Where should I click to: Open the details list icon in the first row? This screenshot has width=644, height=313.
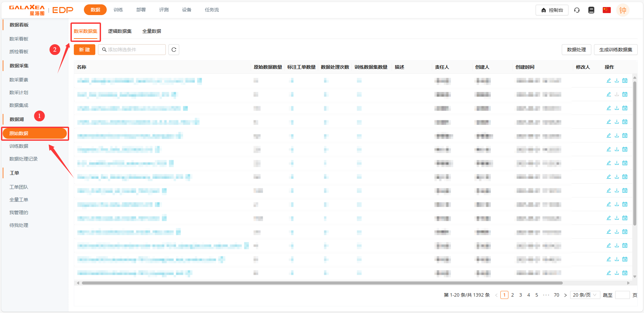[625, 80]
